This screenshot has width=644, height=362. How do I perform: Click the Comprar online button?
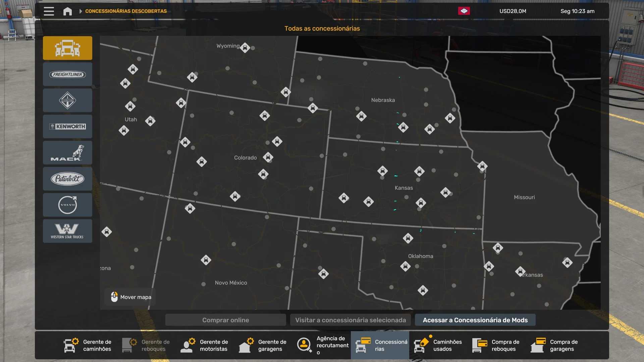coord(225,320)
